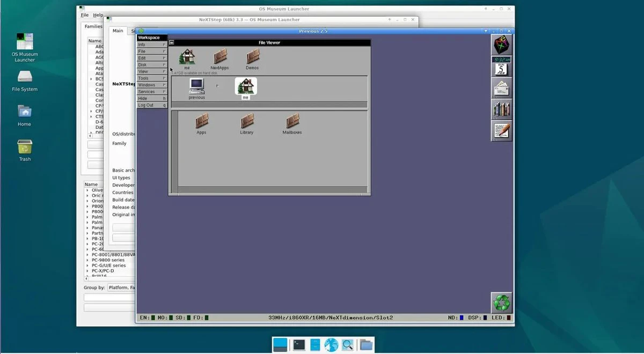Image resolution: width=644 pixels, height=354 pixels.
Task: Open the NextApps folder on the shelf
Action: 219,59
